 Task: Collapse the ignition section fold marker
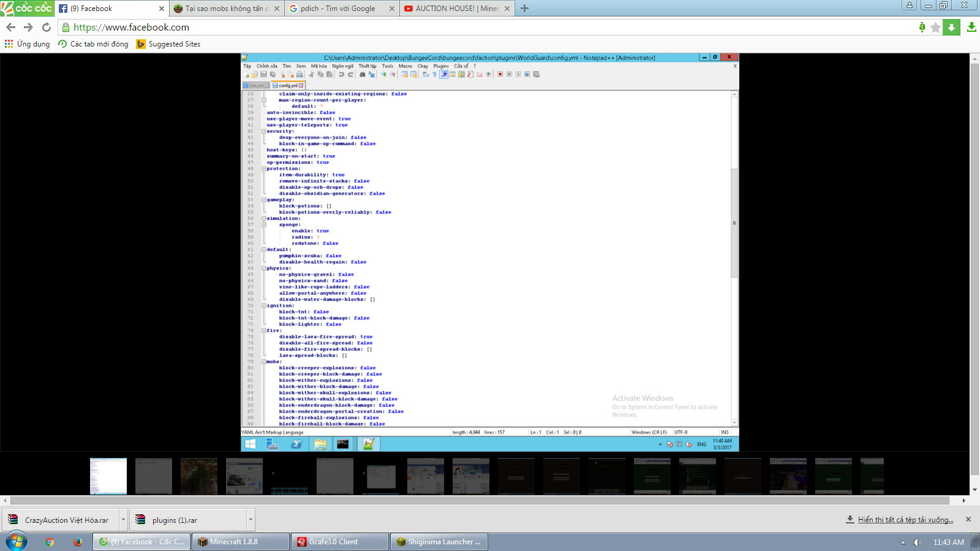click(264, 305)
